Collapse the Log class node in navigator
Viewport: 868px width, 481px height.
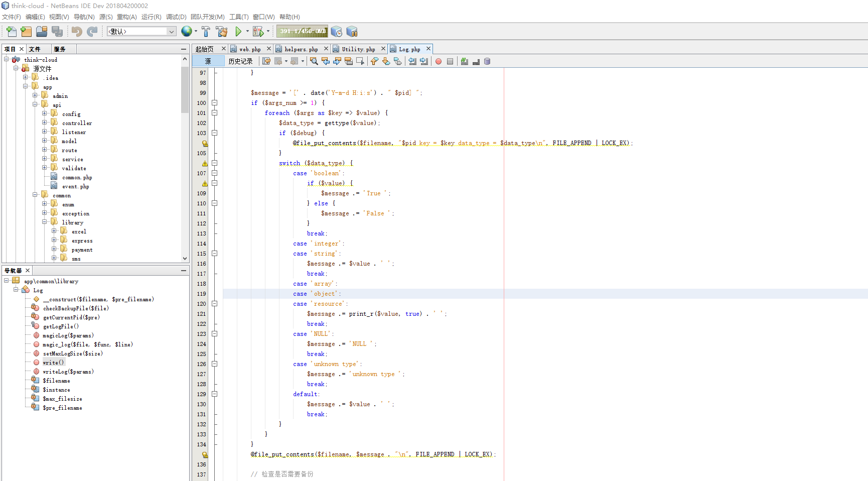click(x=16, y=290)
